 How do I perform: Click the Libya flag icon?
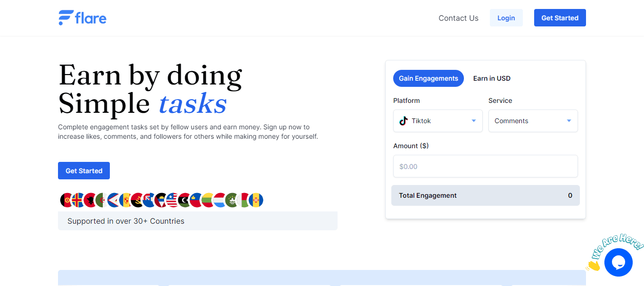click(x=184, y=200)
